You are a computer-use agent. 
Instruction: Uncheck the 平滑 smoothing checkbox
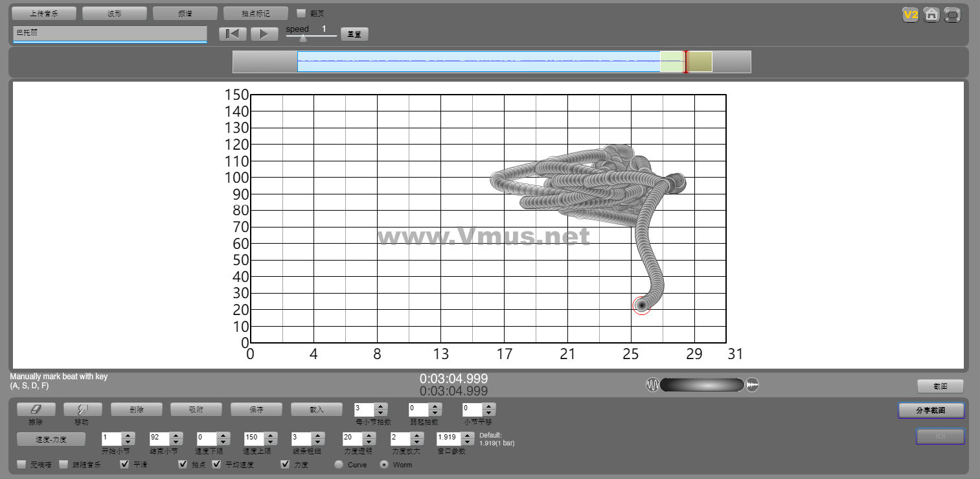coord(125,465)
